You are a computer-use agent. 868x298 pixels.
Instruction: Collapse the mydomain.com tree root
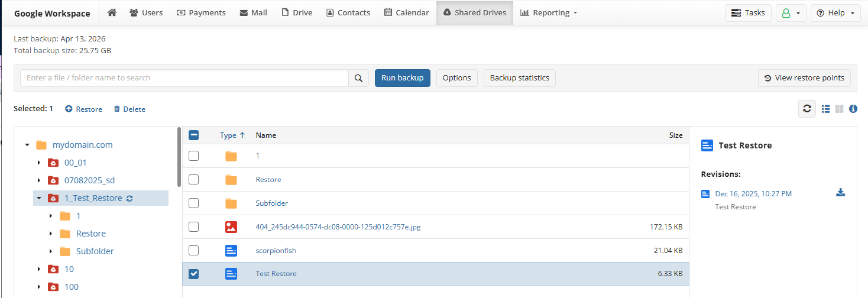[x=27, y=145]
